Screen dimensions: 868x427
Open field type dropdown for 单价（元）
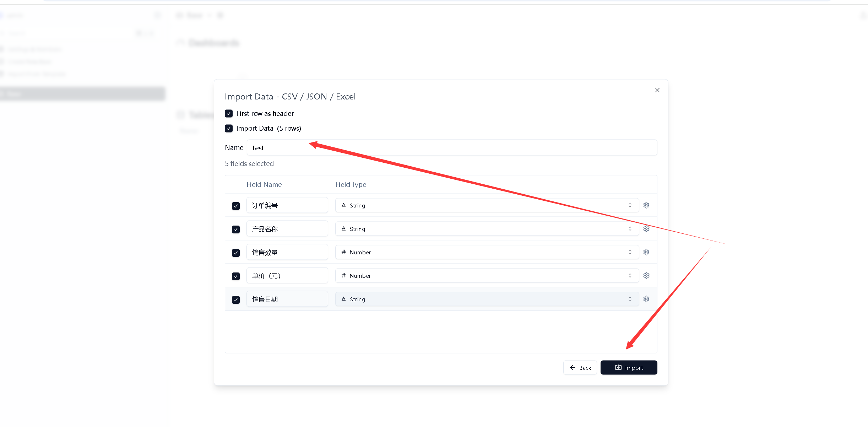487,276
